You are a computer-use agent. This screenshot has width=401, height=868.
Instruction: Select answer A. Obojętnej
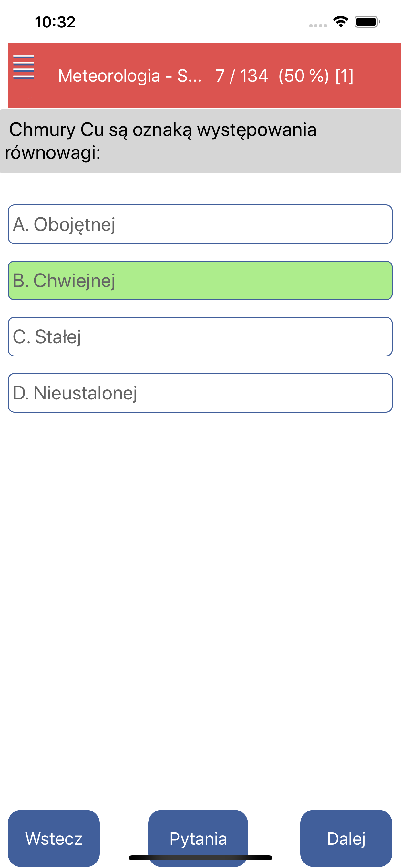pos(200,224)
